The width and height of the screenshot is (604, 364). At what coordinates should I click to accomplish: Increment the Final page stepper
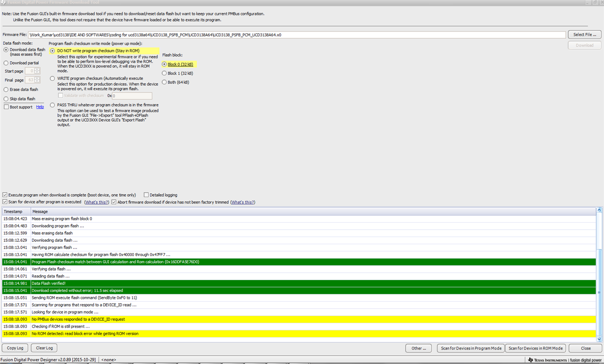click(37, 78)
